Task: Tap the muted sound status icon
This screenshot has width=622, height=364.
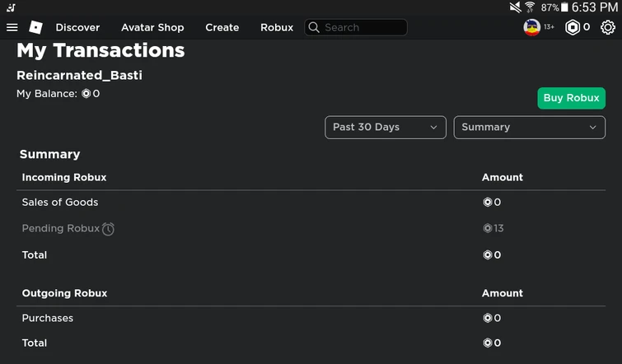Action: click(515, 7)
